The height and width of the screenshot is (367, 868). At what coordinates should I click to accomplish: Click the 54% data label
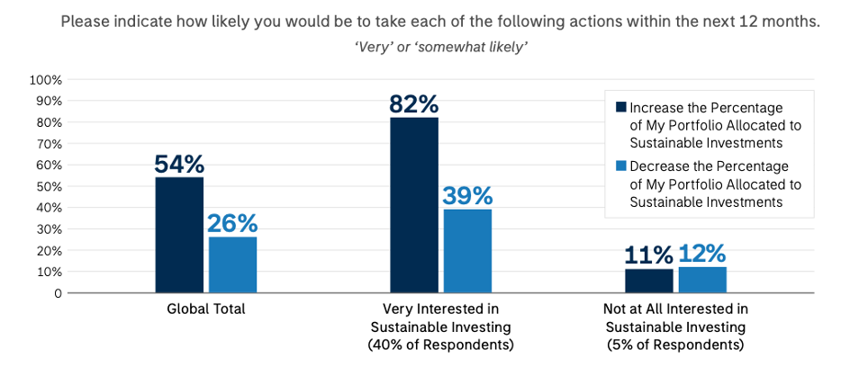[x=179, y=164]
